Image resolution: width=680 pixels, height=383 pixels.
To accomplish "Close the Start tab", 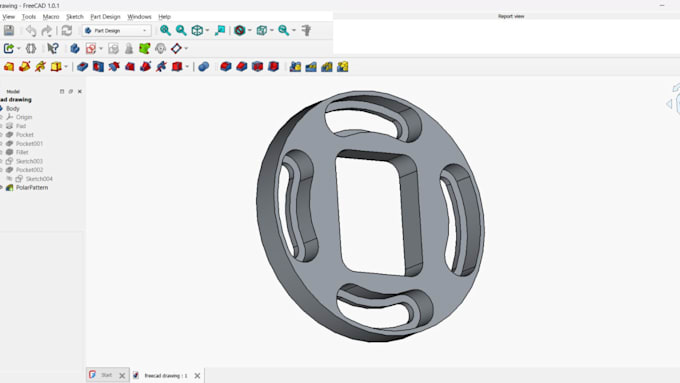I will 122,376.
